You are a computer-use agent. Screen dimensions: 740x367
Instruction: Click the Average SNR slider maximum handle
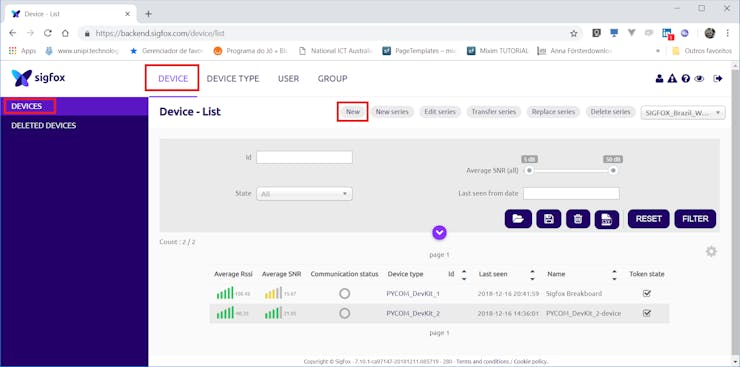click(x=613, y=170)
